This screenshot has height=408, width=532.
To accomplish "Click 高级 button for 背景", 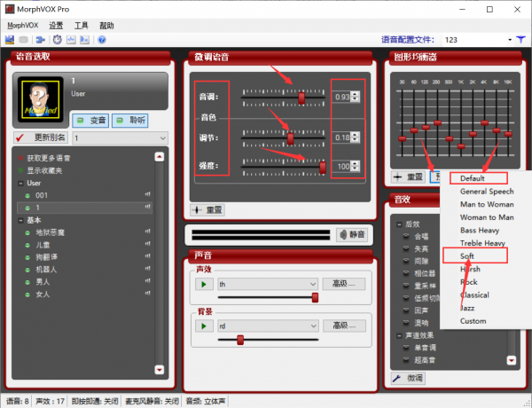I will click(344, 326).
